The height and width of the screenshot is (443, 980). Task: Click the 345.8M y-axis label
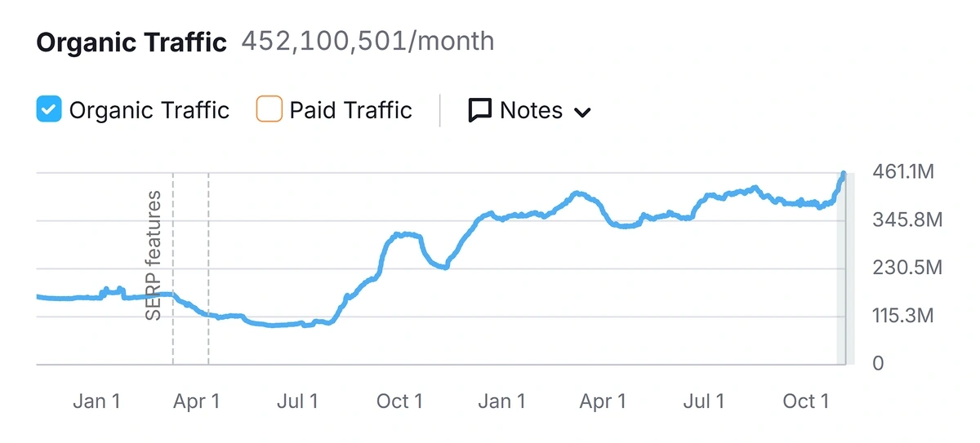(x=906, y=220)
